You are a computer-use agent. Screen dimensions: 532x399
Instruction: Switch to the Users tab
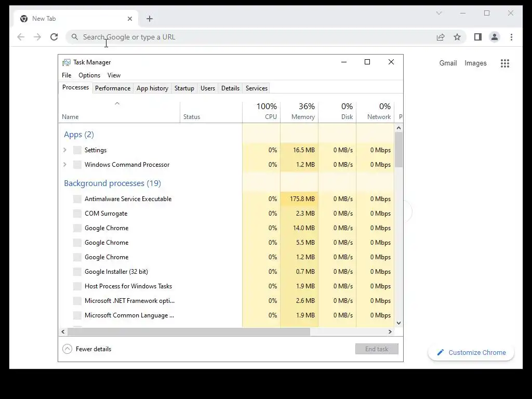click(x=208, y=88)
